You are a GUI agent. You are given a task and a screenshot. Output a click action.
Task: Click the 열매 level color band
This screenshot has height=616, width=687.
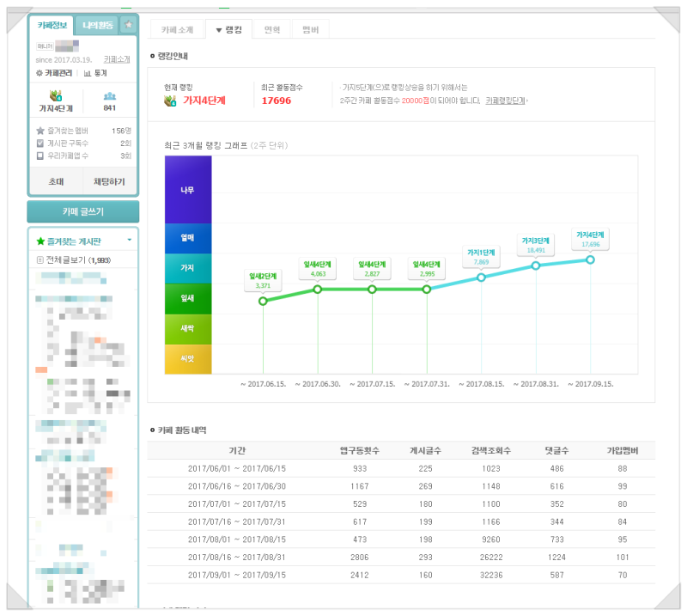(x=188, y=238)
